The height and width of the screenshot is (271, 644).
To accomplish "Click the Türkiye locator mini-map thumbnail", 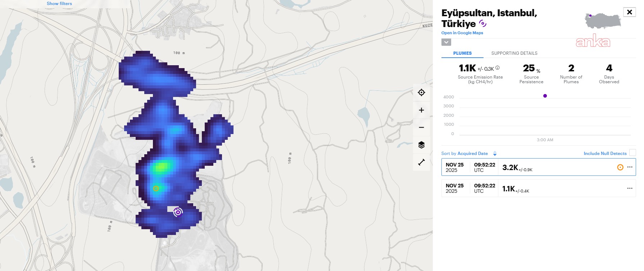I will click(603, 21).
